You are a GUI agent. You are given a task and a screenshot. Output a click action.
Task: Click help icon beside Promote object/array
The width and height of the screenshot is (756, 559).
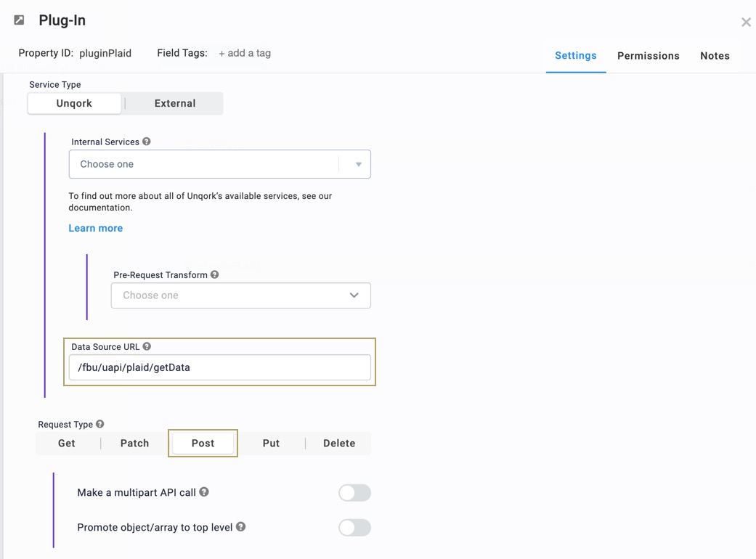(x=240, y=526)
